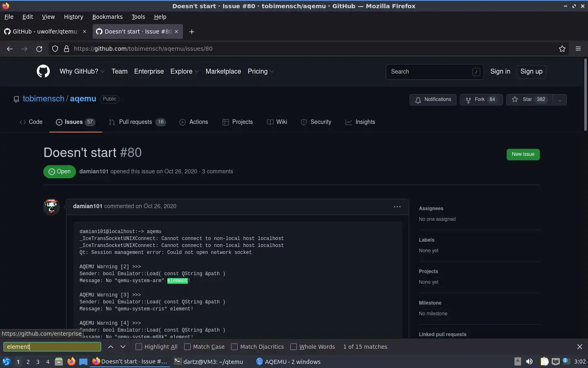588x368 pixels.
Task: Open the Wiki tab
Action: [x=277, y=122]
